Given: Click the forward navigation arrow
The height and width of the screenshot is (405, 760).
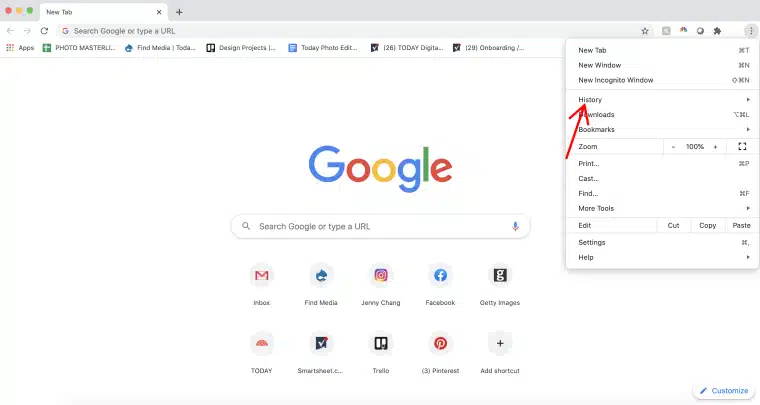Looking at the screenshot, I should pos(27,31).
